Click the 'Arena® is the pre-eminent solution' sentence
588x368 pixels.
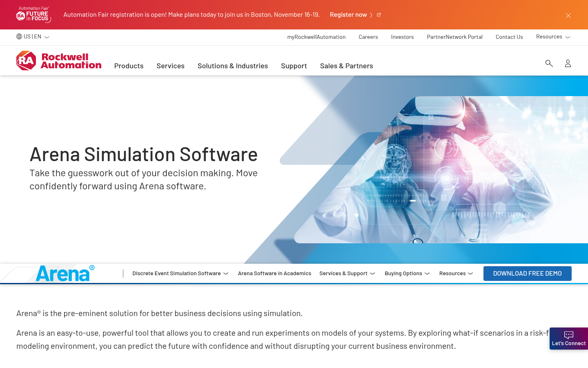160,313
